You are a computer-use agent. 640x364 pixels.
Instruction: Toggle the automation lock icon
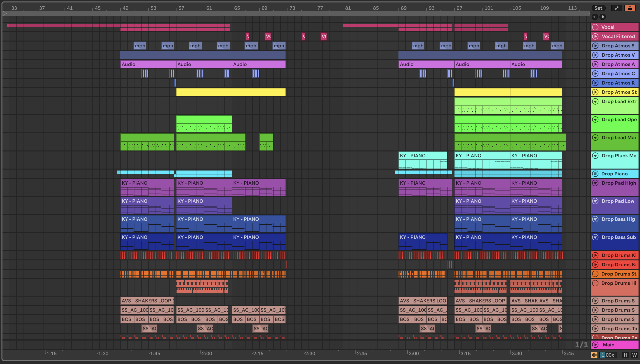[x=630, y=8]
